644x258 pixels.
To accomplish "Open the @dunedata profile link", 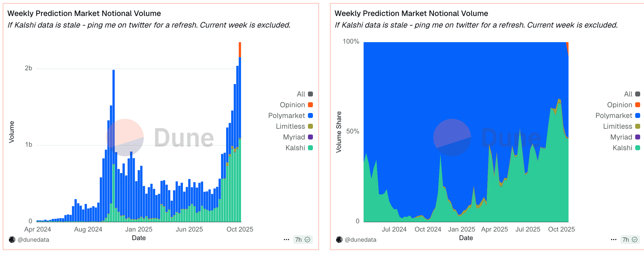I will point(33,240).
